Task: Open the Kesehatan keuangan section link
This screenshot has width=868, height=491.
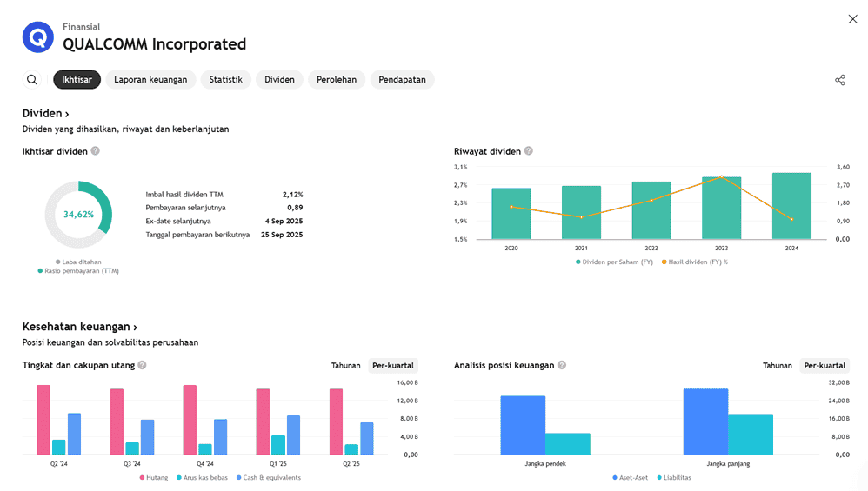Action: point(80,327)
